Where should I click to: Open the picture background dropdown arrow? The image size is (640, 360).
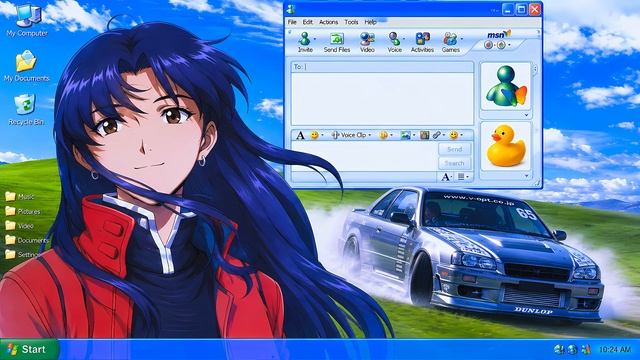pos(414,135)
